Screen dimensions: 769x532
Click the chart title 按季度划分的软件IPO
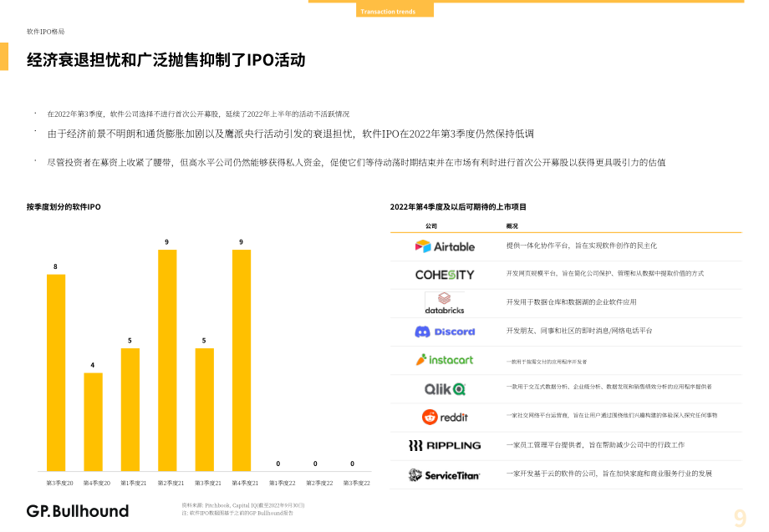tap(64, 207)
